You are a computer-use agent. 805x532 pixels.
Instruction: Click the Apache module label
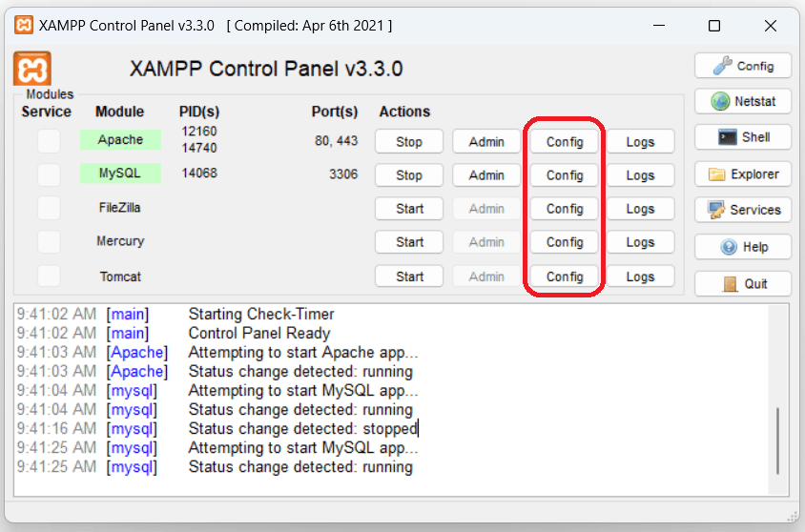[120, 139]
